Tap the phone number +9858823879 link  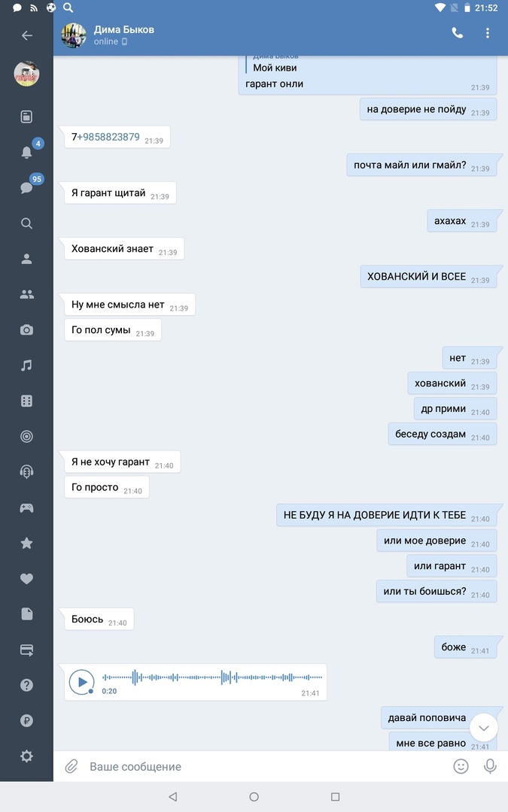[x=108, y=137]
